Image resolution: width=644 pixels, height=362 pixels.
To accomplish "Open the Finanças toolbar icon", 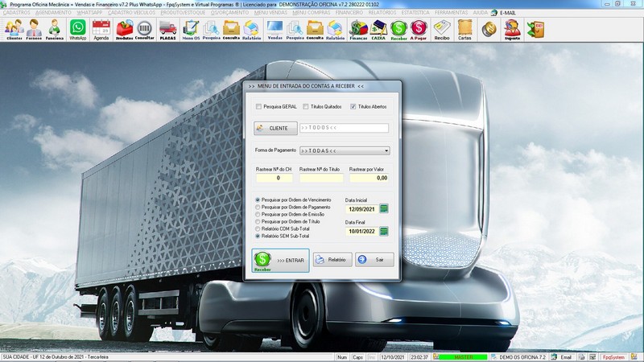I will [x=358, y=30].
